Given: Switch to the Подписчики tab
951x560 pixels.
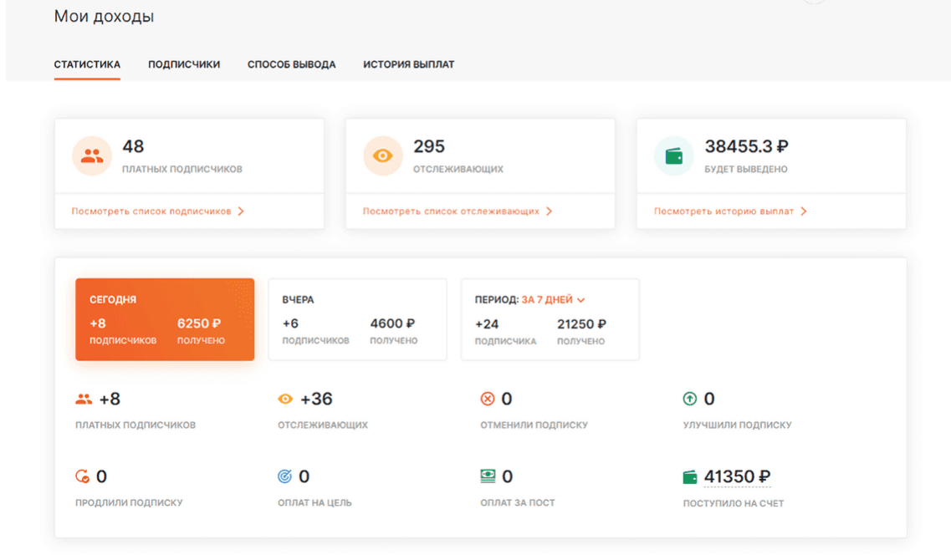Looking at the screenshot, I should click(184, 64).
